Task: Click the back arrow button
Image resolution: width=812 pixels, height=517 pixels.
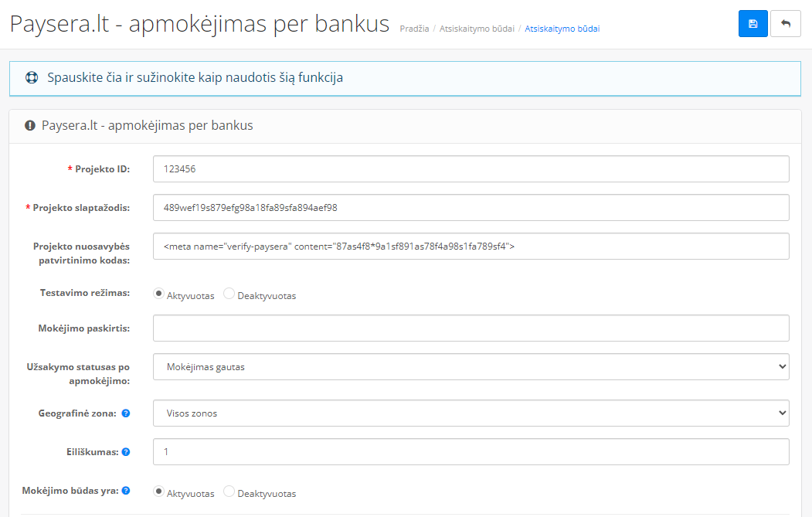Action: (786, 24)
